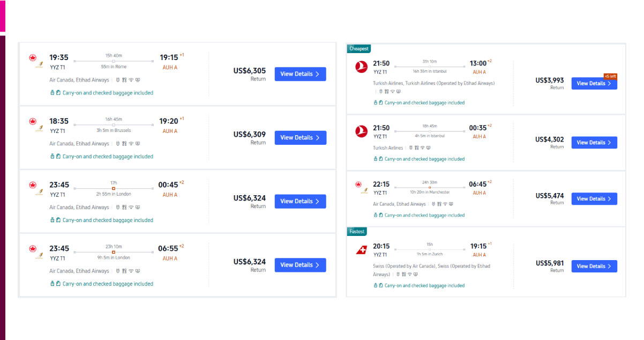Select the Fastest tag label
This screenshot has width=644, height=340.
pos(357,232)
